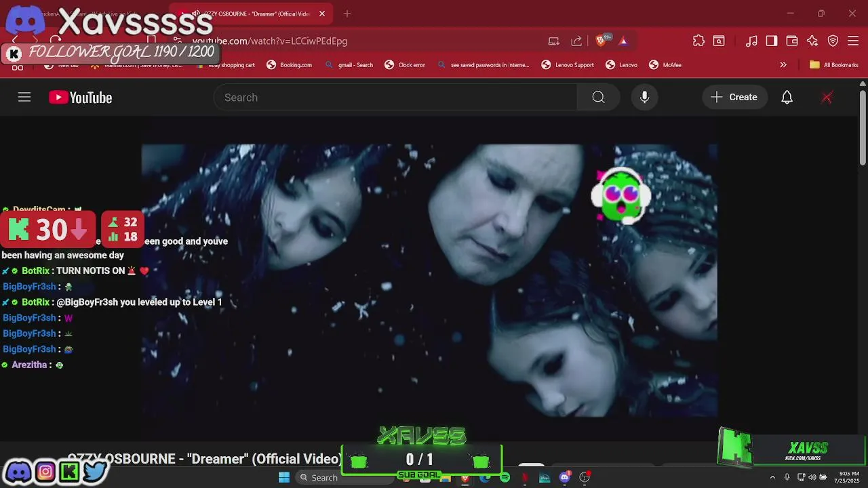The image size is (868, 488).
Task: Click the share page icon in address bar
Action: coord(576,41)
